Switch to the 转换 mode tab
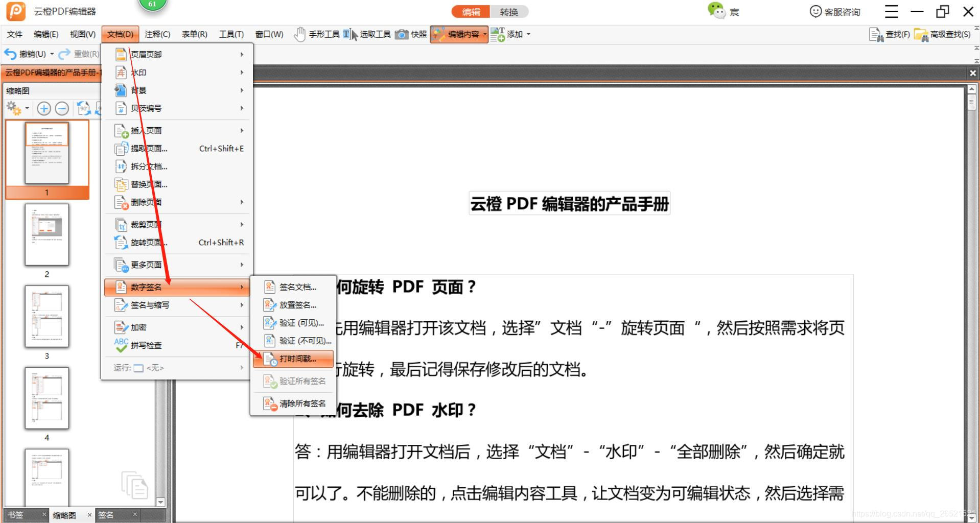Screen dimensions: 980x523 (x=509, y=12)
